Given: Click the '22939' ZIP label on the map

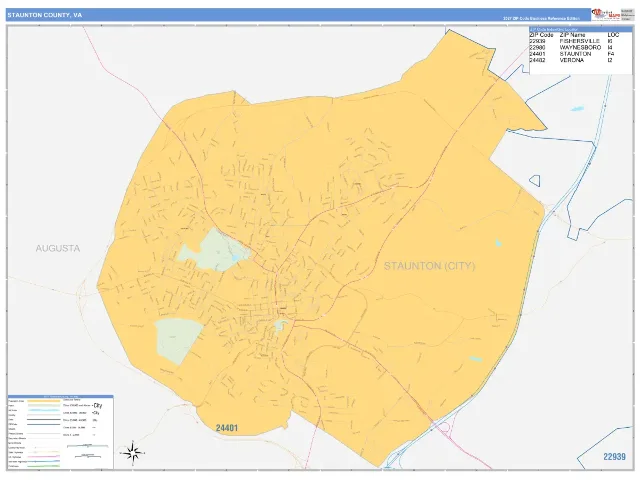Looking at the screenshot, I should [614, 456].
